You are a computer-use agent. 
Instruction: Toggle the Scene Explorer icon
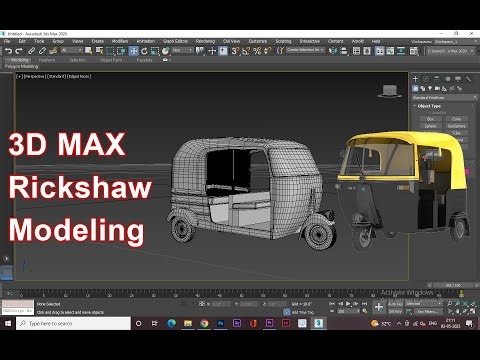tap(356, 51)
